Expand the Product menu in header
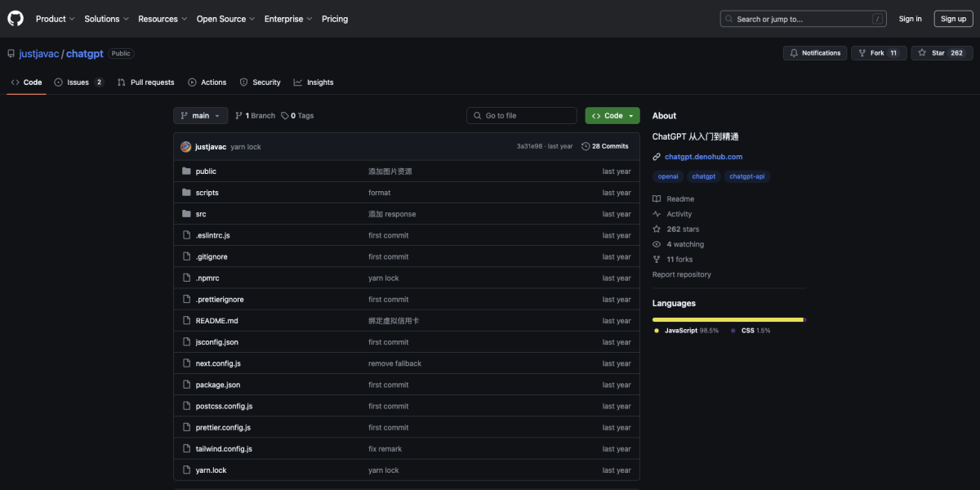Viewport: 980px width, 490px height. [x=55, y=19]
